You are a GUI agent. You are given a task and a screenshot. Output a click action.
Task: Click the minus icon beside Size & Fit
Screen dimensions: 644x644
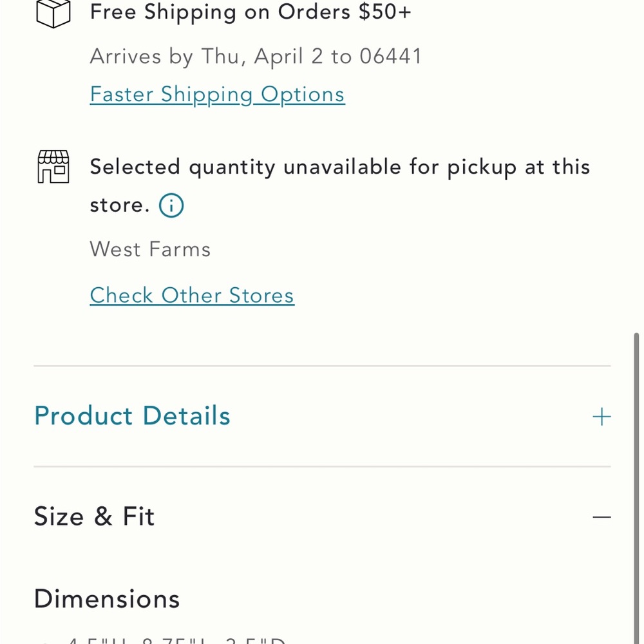[601, 517]
